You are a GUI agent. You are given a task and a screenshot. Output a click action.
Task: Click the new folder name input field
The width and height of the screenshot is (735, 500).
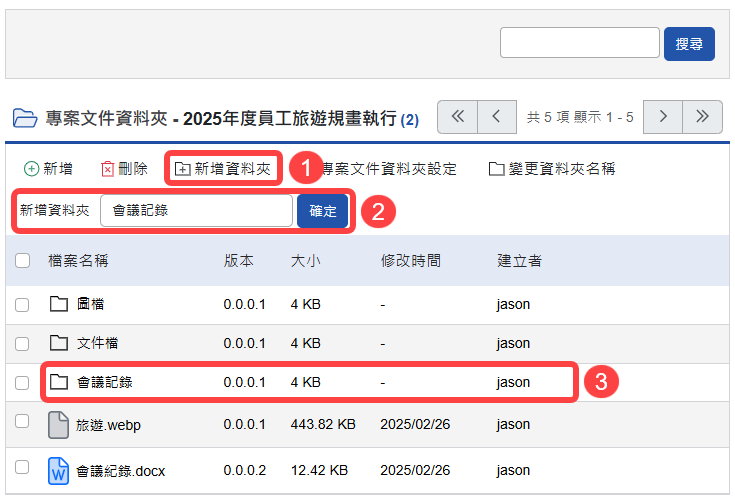tap(196, 211)
